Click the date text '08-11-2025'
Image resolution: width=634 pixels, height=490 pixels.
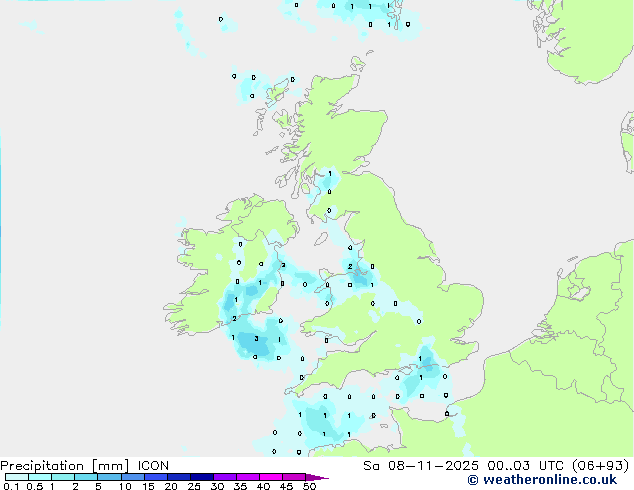[x=433, y=466]
